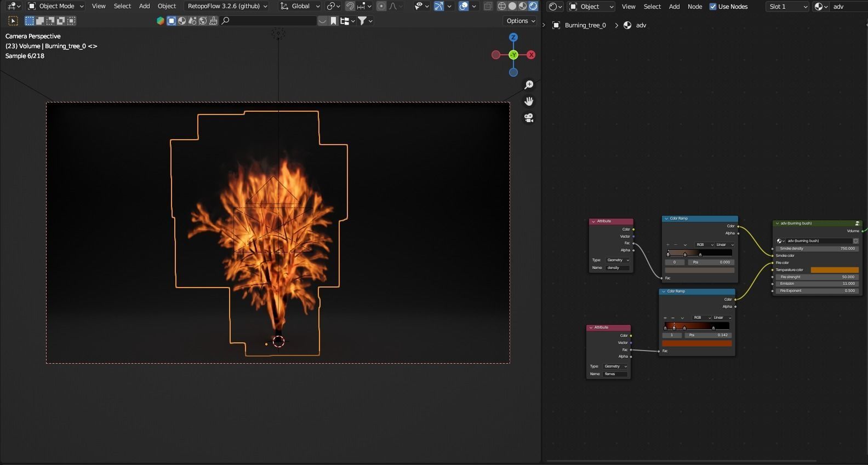The width and height of the screenshot is (868, 465).
Task: Collapse the adv (burning bush) group node
Action: click(x=777, y=223)
